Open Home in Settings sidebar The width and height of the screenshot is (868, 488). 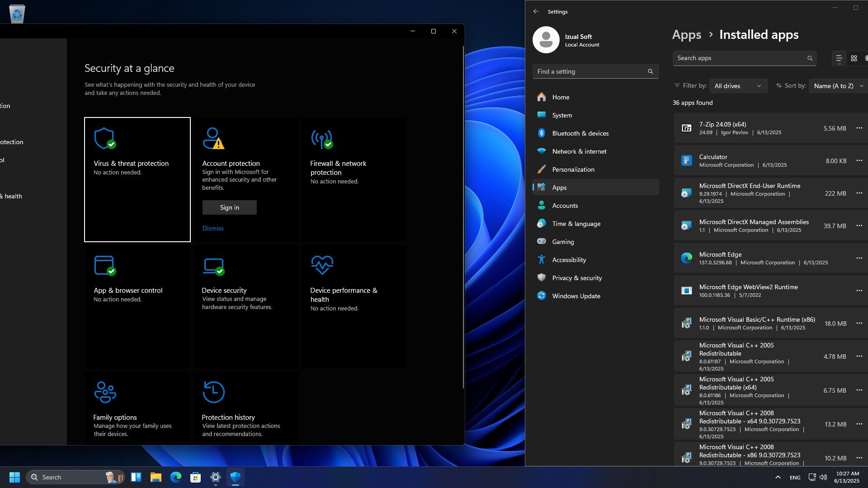click(595, 97)
